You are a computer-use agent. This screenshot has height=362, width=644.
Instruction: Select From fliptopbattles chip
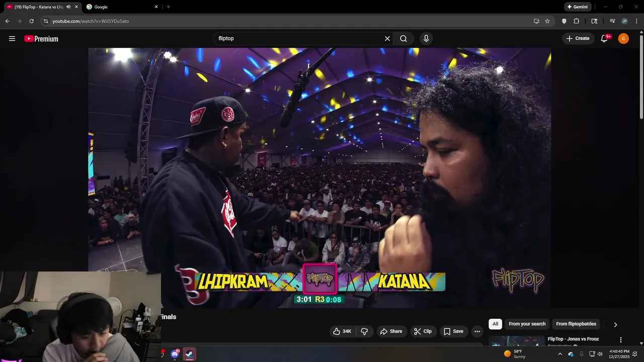[x=576, y=324]
